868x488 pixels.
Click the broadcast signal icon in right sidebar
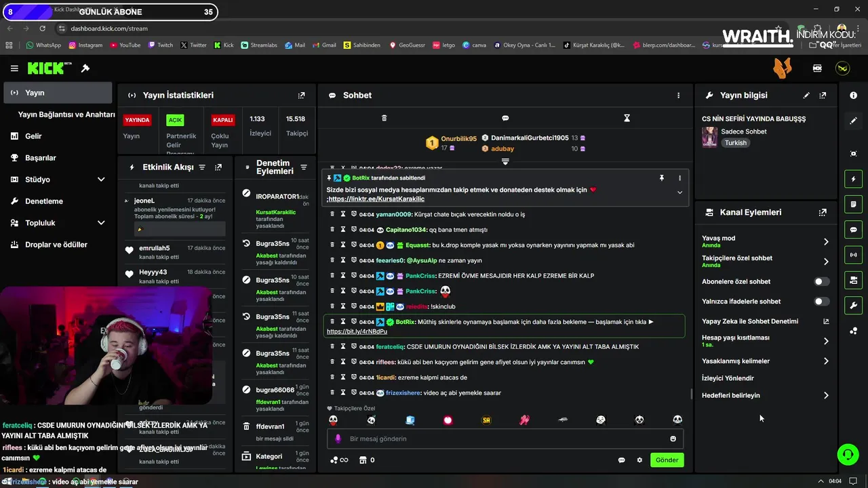(x=853, y=255)
